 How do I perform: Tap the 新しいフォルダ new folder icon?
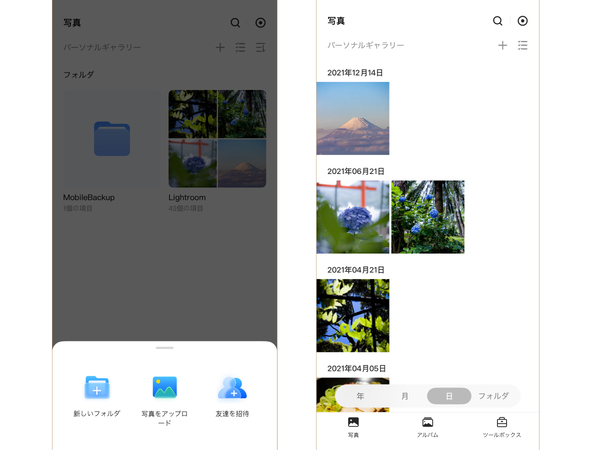tap(97, 387)
